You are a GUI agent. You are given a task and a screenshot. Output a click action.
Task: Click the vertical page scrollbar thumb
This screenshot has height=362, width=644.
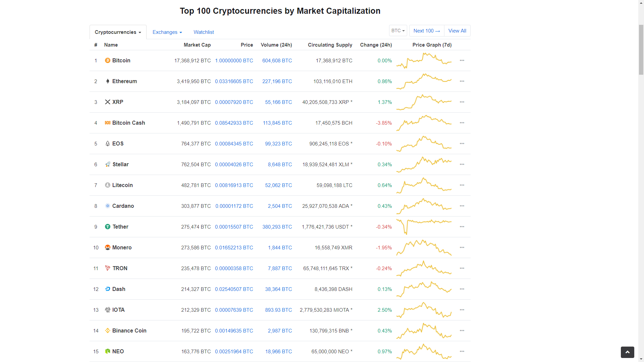coord(641,49)
